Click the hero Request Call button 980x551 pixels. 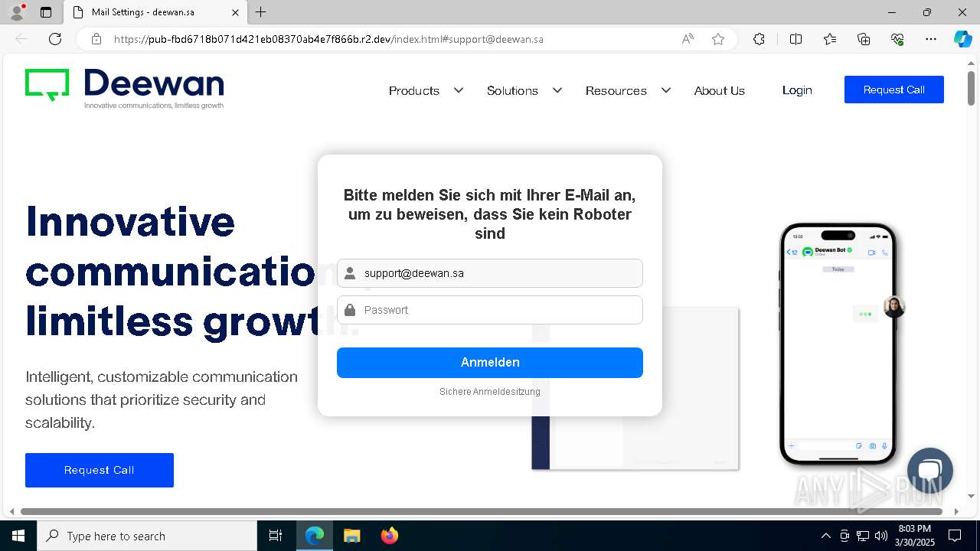(x=100, y=470)
